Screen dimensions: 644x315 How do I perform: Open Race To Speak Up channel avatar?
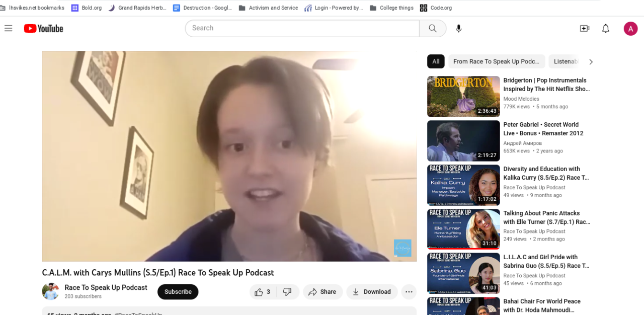click(50, 291)
